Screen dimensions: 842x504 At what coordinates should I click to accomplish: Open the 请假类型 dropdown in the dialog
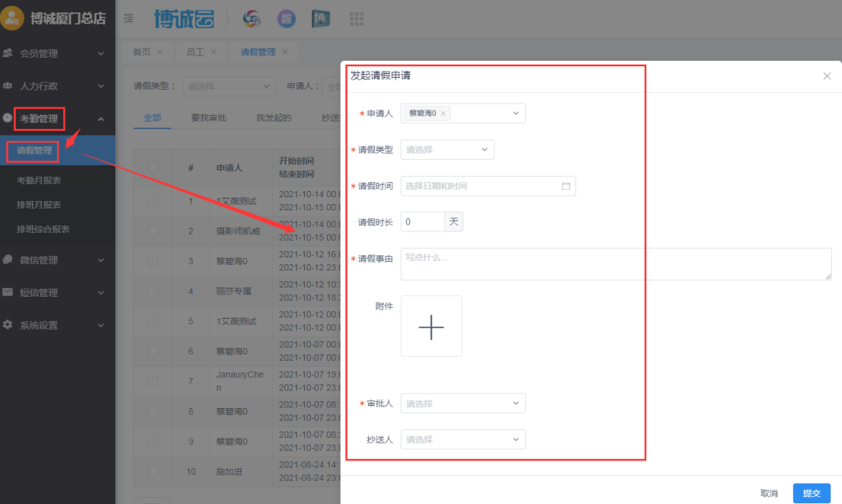pyautogui.click(x=447, y=149)
